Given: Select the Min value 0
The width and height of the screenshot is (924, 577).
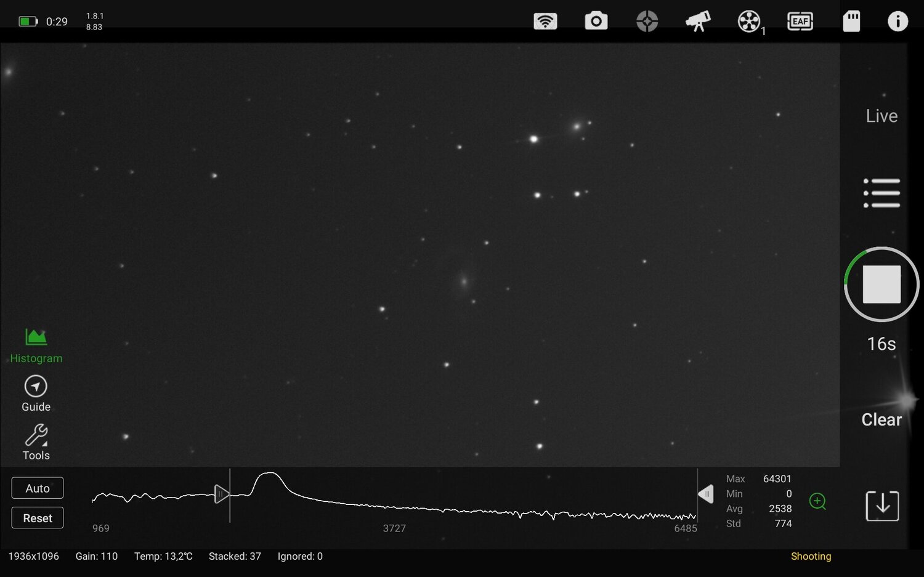Looking at the screenshot, I should [788, 494].
